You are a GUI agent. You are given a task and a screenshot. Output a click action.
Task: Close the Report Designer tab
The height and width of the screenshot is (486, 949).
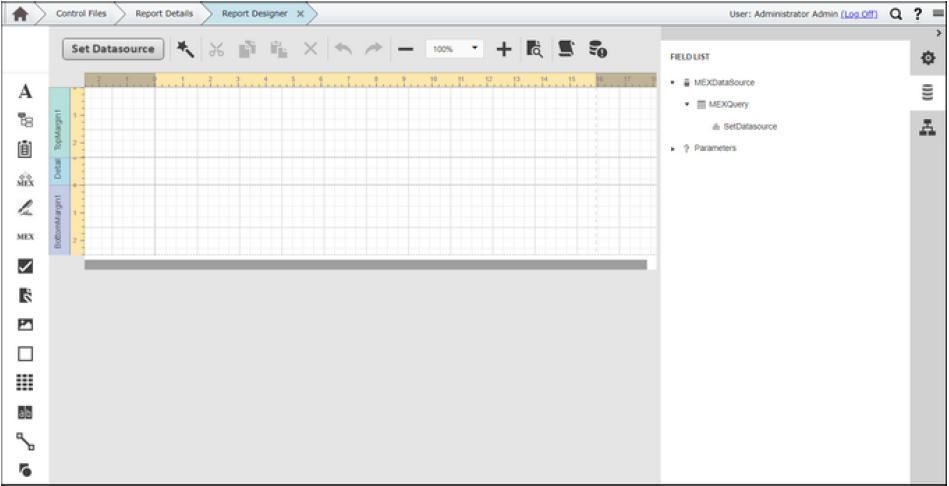click(x=300, y=14)
